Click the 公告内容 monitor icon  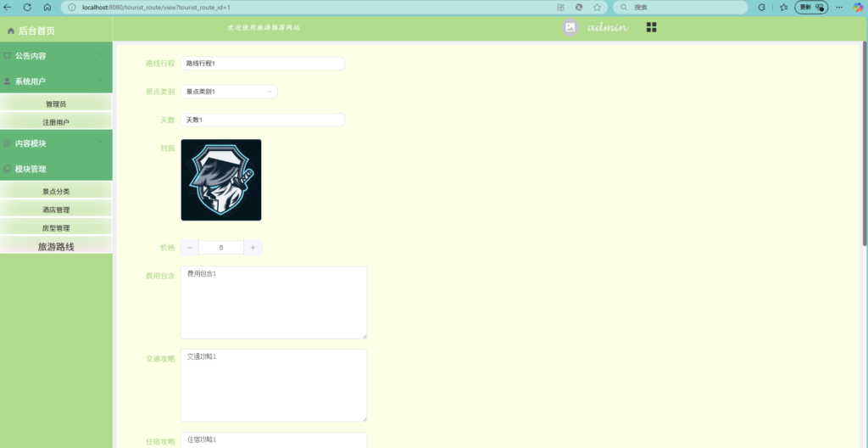coord(7,56)
